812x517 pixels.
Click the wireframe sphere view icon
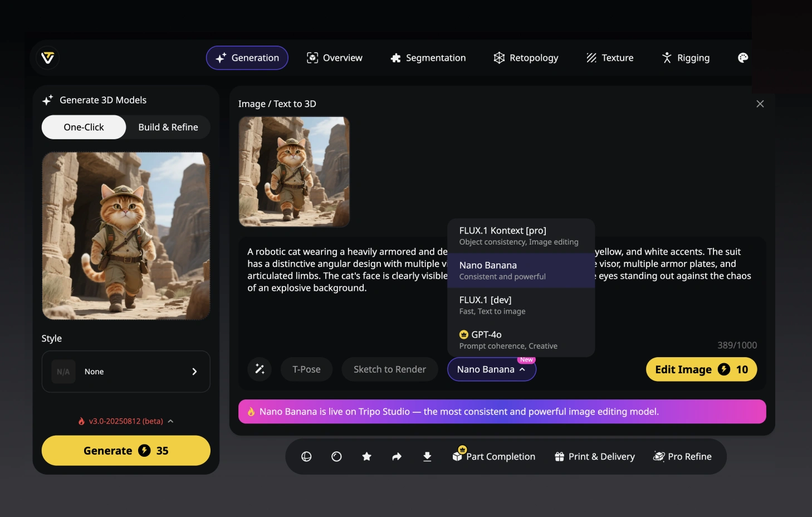click(306, 457)
